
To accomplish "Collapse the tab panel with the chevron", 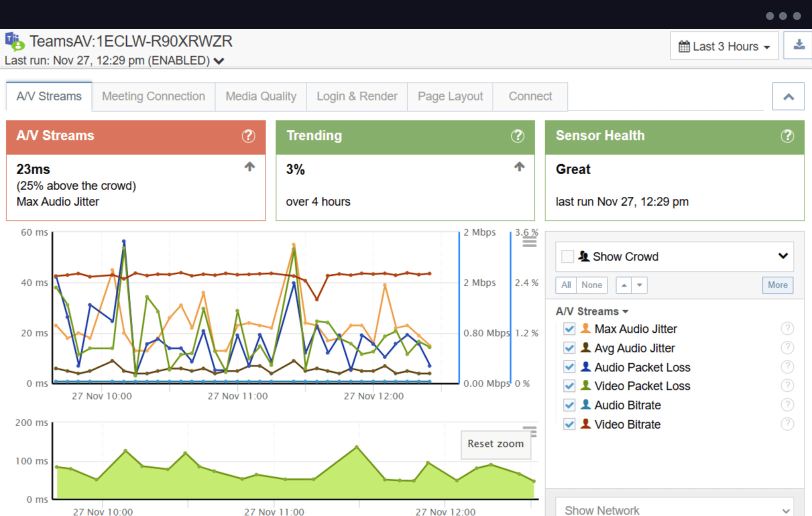I will [788, 96].
